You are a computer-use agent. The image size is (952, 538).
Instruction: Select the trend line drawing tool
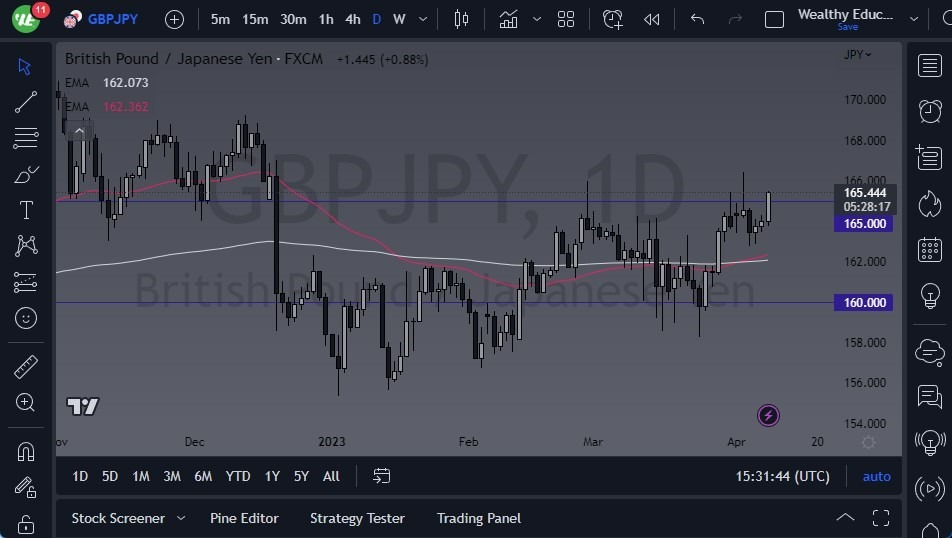click(x=25, y=102)
